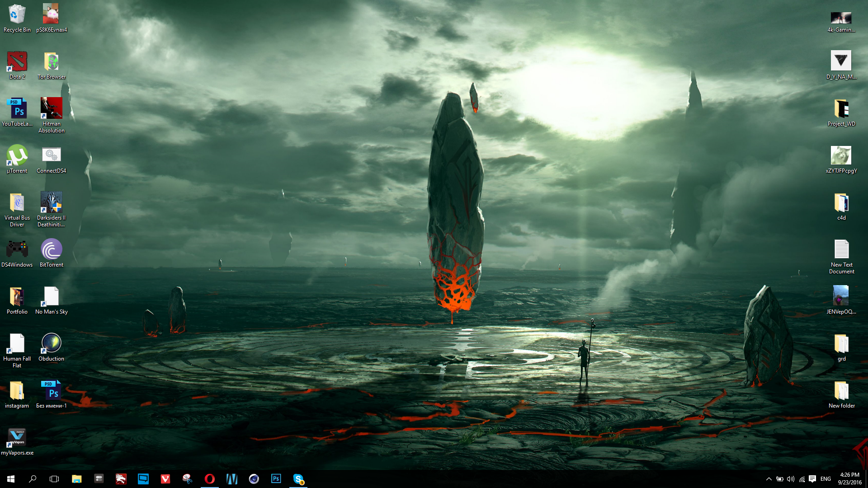Select the D_Y_NA_M... image file
The height and width of the screenshot is (488, 868).
[x=841, y=66]
